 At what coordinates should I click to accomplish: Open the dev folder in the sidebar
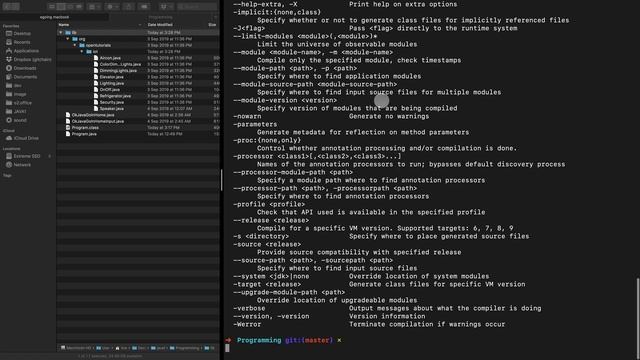(14, 86)
